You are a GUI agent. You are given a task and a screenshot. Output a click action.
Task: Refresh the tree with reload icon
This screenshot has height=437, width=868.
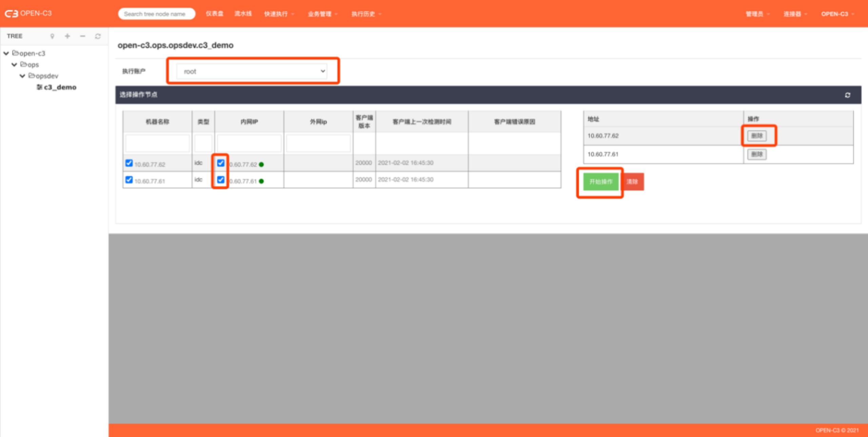(x=98, y=36)
